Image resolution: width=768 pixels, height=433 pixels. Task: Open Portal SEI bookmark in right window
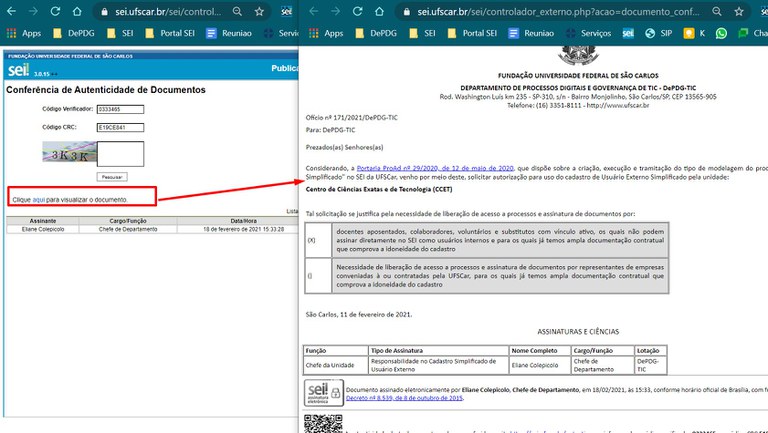click(x=473, y=33)
